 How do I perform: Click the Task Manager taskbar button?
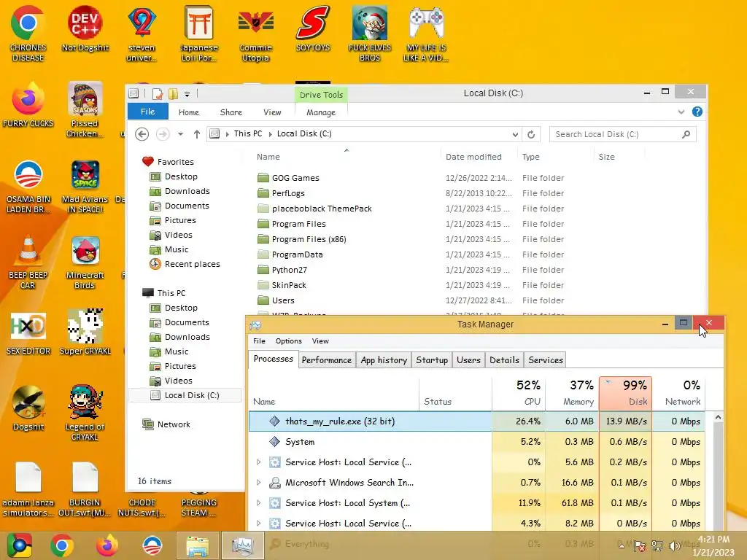pyautogui.click(x=242, y=545)
